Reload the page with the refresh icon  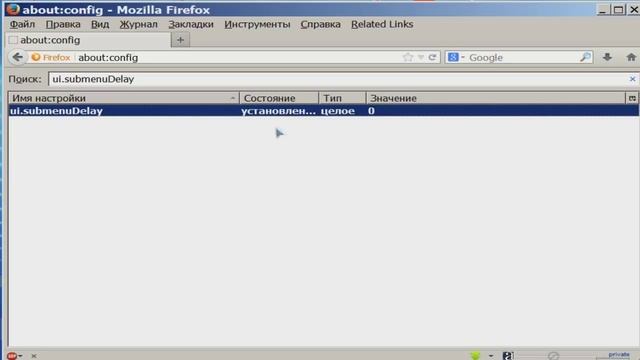tap(432, 57)
